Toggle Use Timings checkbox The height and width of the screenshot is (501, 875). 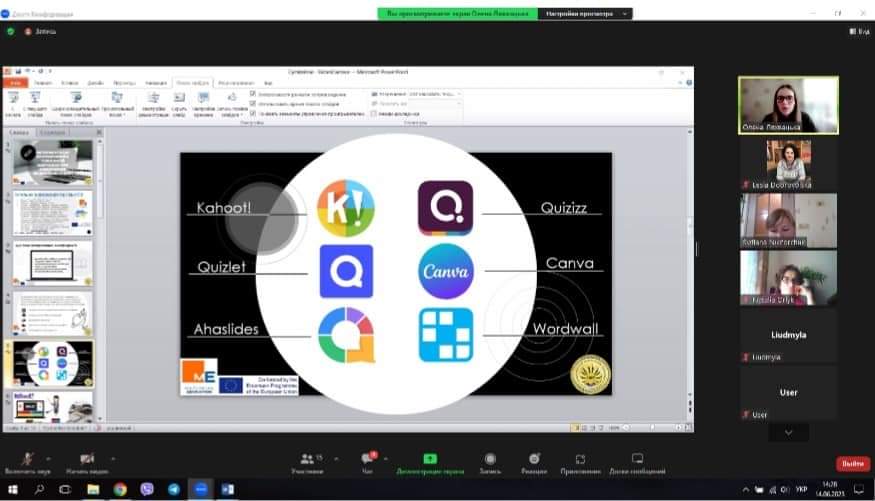[253, 104]
